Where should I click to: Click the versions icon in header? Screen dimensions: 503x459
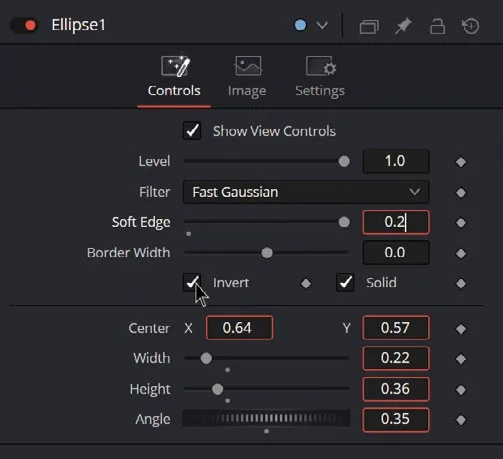click(x=369, y=27)
